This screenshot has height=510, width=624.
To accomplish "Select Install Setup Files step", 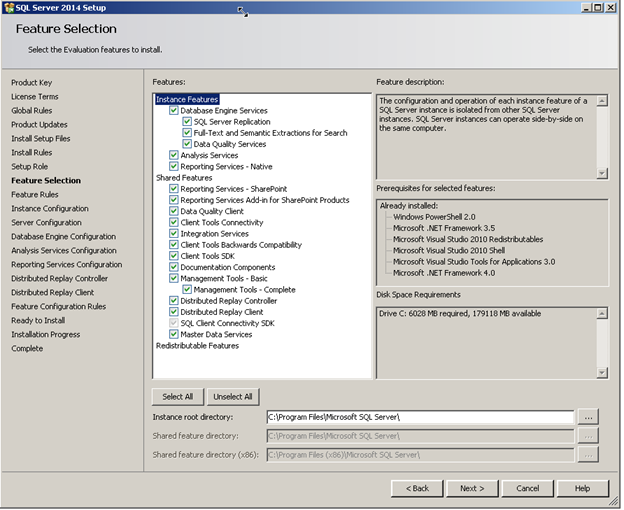I will point(41,138).
